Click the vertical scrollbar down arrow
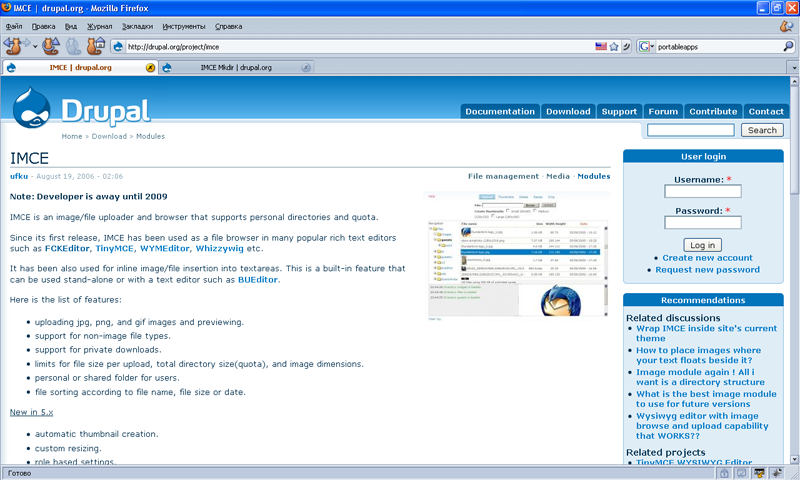The width and height of the screenshot is (800, 480). coord(794,459)
